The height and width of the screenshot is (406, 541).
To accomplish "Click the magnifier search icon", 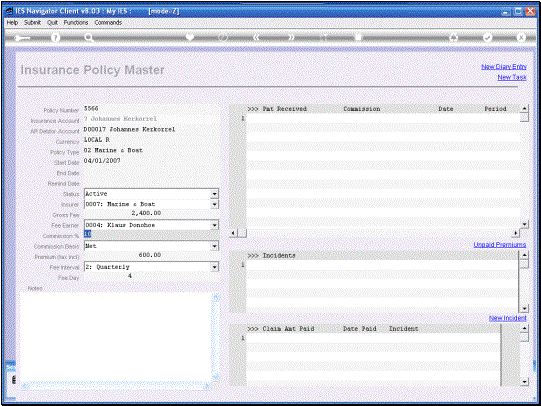I will coord(89,38).
